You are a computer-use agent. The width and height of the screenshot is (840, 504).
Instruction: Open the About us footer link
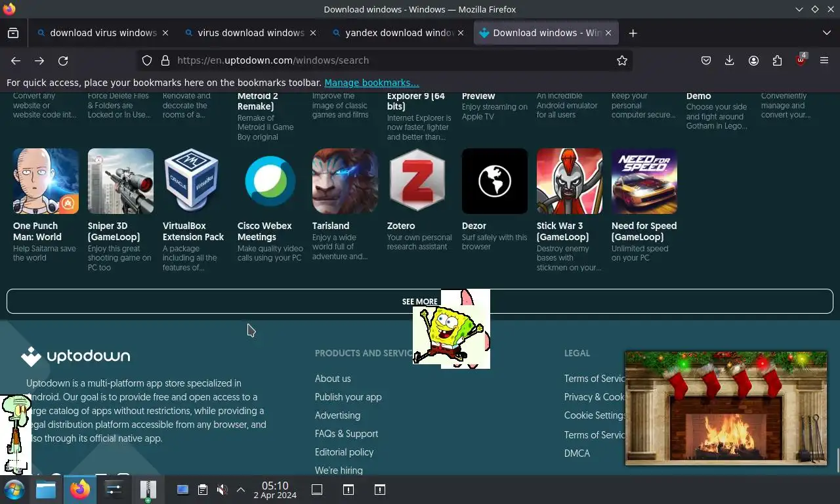pyautogui.click(x=333, y=379)
